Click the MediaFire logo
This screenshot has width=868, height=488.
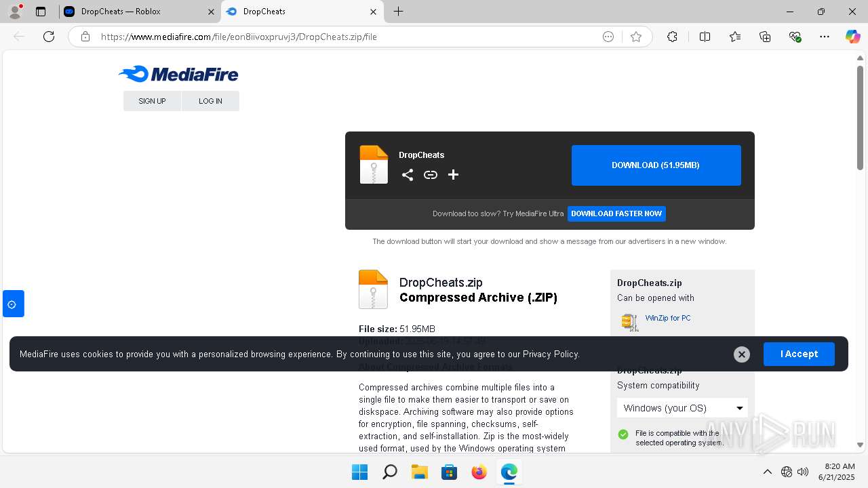pyautogui.click(x=178, y=74)
